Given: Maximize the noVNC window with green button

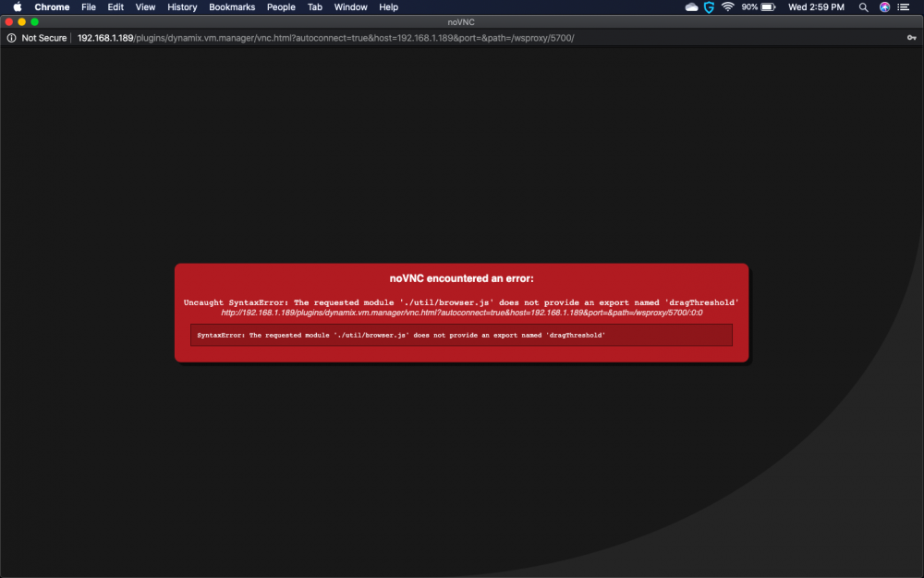Looking at the screenshot, I should click(35, 22).
